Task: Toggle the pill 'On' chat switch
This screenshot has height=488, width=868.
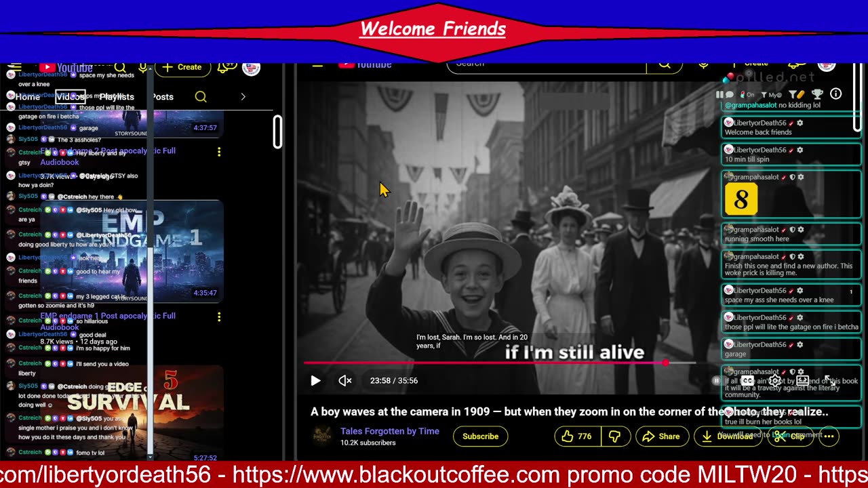Action: tap(748, 95)
